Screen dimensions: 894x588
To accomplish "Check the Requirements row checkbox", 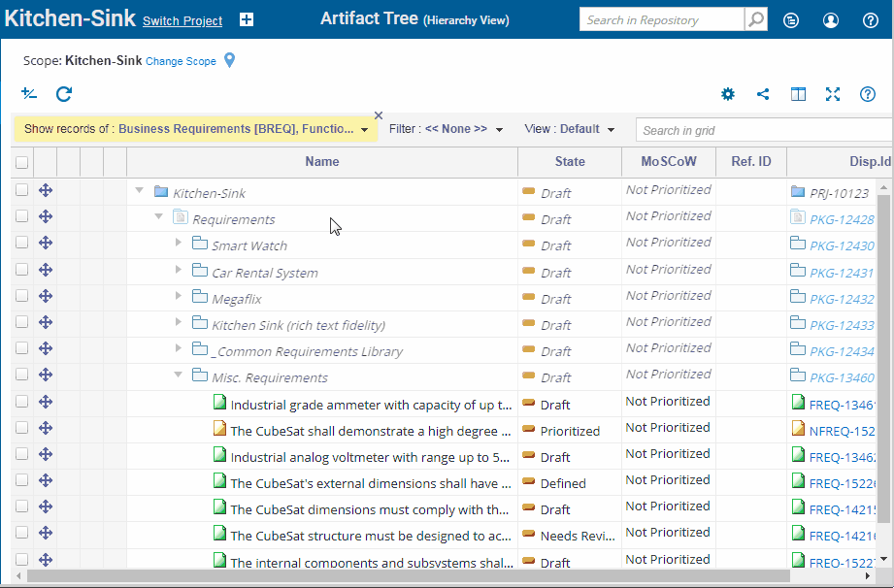I will point(21,216).
